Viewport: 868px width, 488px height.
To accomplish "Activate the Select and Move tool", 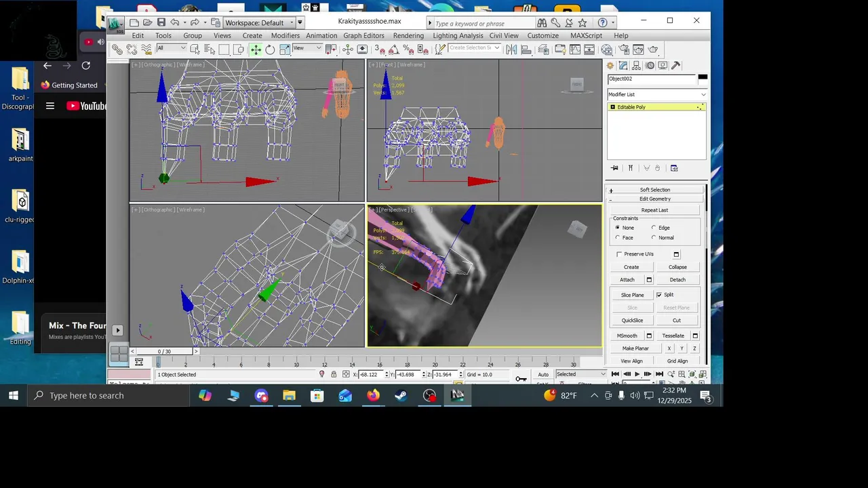I will [x=256, y=49].
